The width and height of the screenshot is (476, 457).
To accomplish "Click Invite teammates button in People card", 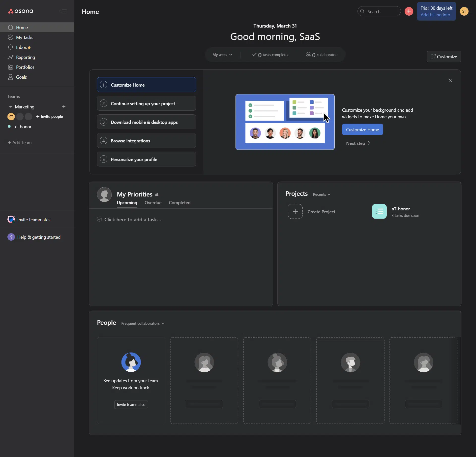I will tap(131, 404).
